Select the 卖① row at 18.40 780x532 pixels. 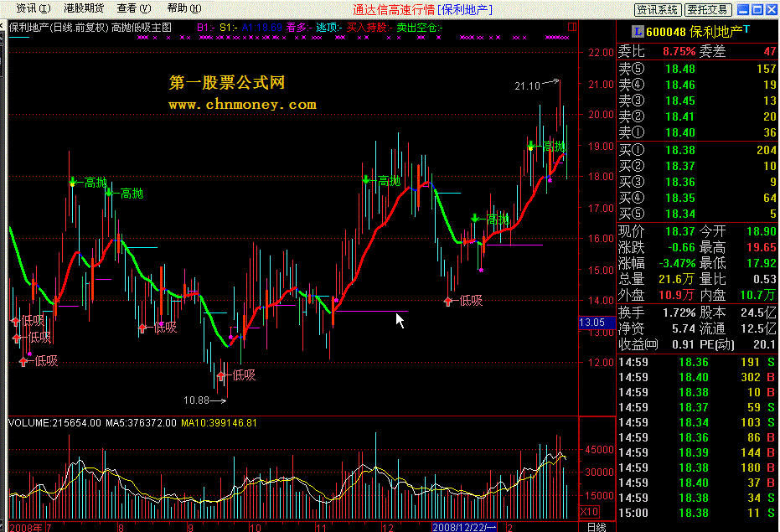697,132
